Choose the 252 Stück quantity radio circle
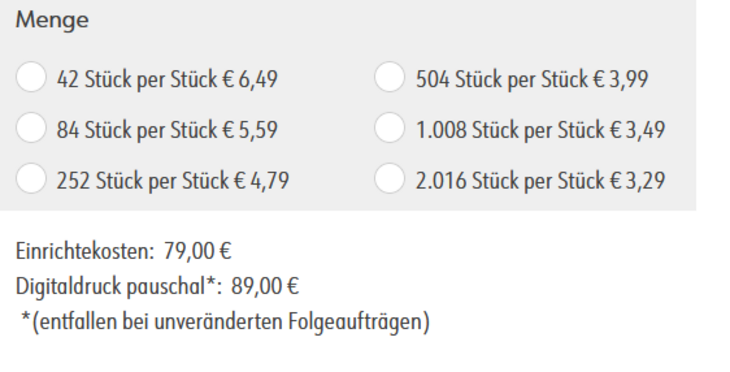 [x=31, y=178]
